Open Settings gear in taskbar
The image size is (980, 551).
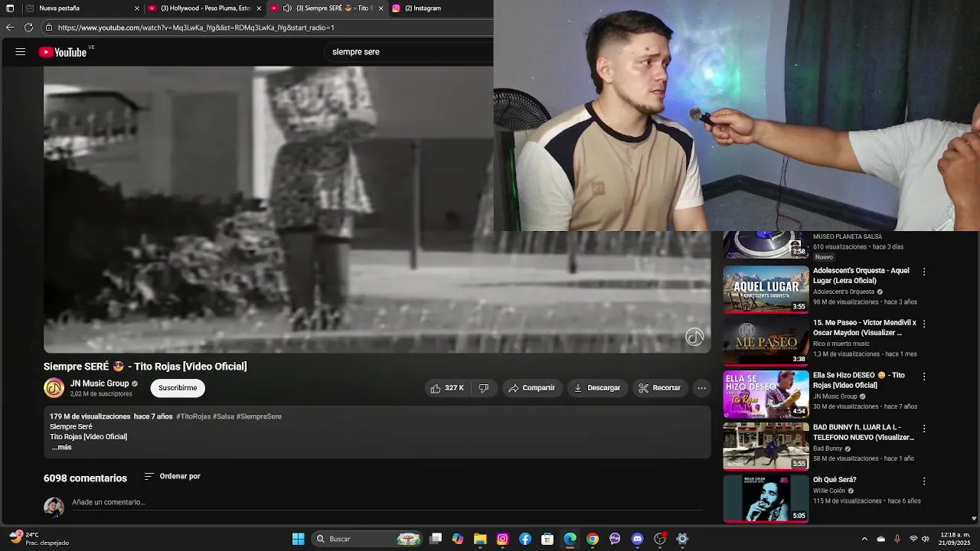[x=682, y=539]
